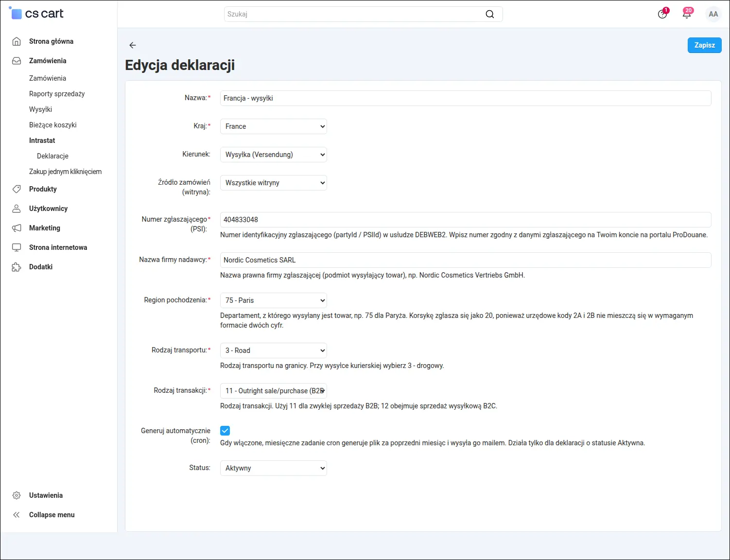This screenshot has width=730, height=560.
Task: Expand the Marketing sidebar section
Action: click(45, 228)
